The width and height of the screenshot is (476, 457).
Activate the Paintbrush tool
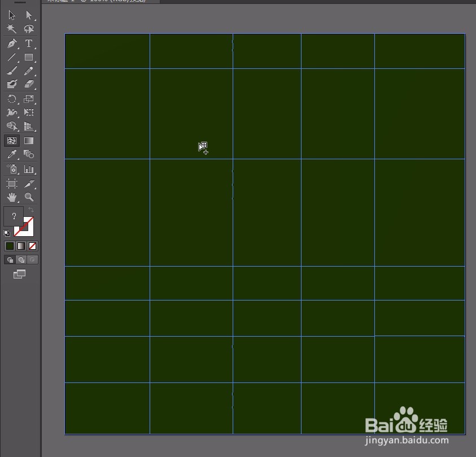click(x=11, y=71)
